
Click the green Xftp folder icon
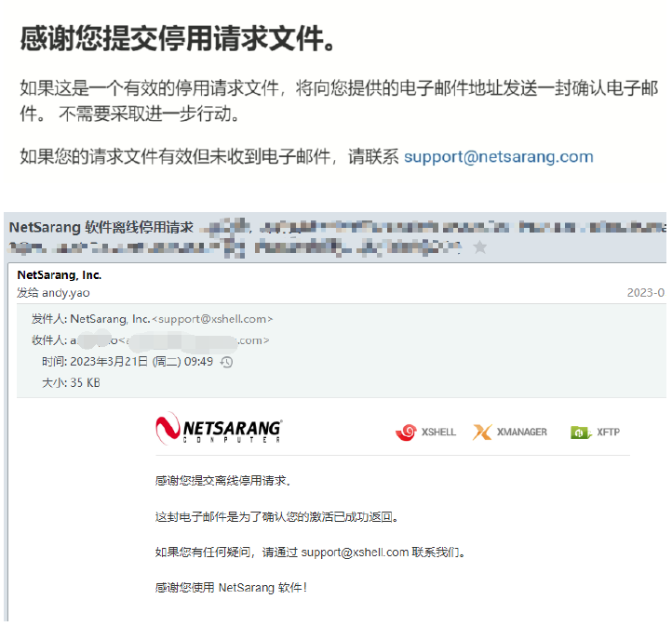coord(581,433)
